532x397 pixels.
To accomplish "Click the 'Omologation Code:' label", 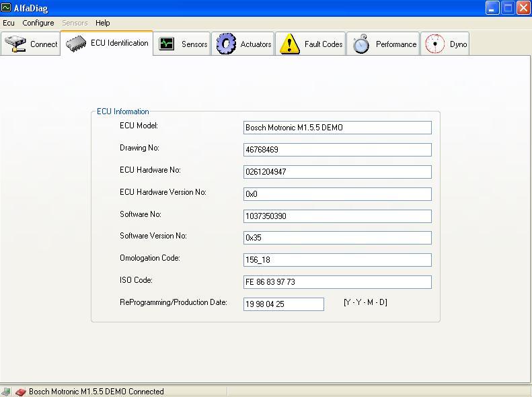I will [x=150, y=258].
